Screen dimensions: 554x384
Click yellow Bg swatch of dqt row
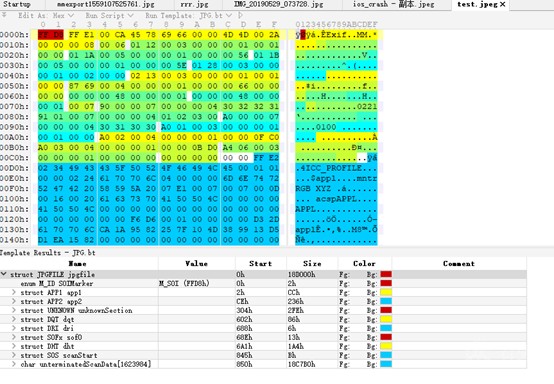[386, 319]
